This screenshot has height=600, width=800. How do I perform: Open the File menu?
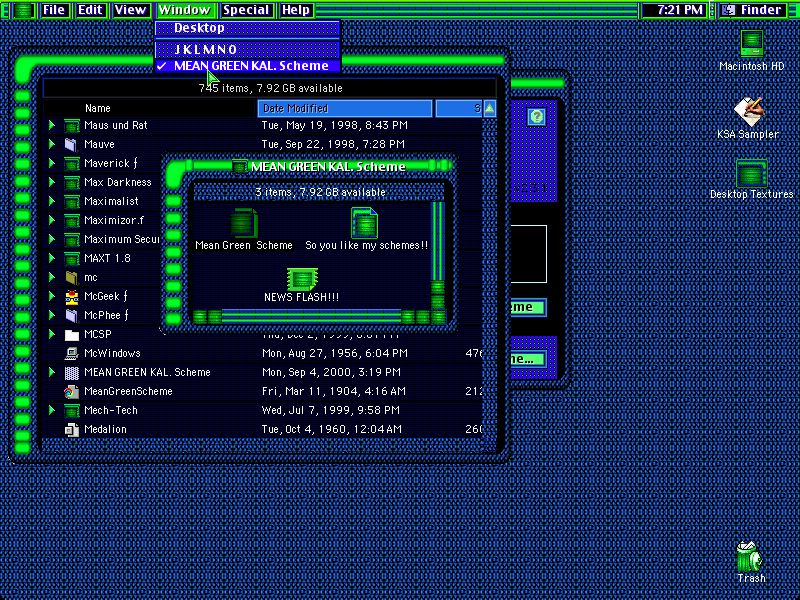pyautogui.click(x=54, y=10)
